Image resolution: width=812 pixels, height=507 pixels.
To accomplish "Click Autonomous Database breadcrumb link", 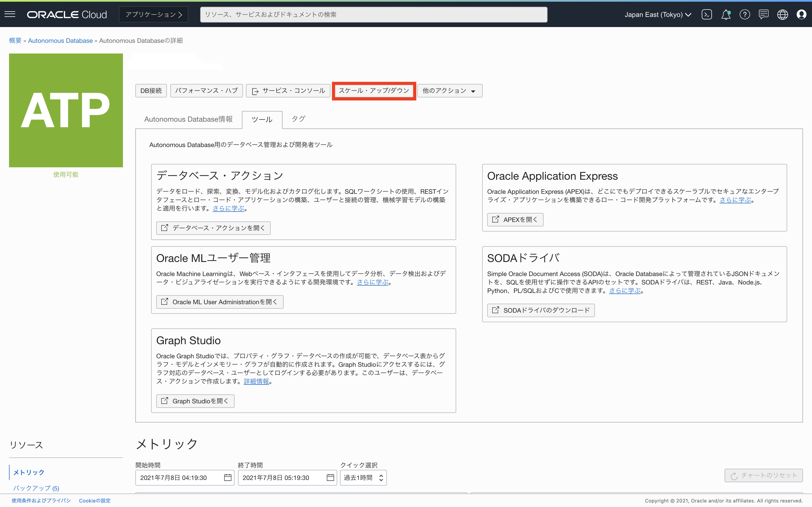I will [60, 41].
